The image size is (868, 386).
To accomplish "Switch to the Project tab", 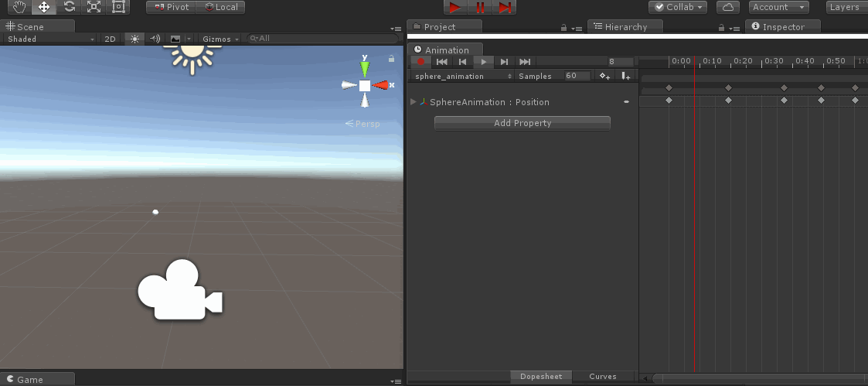I will tap(444, 26).
